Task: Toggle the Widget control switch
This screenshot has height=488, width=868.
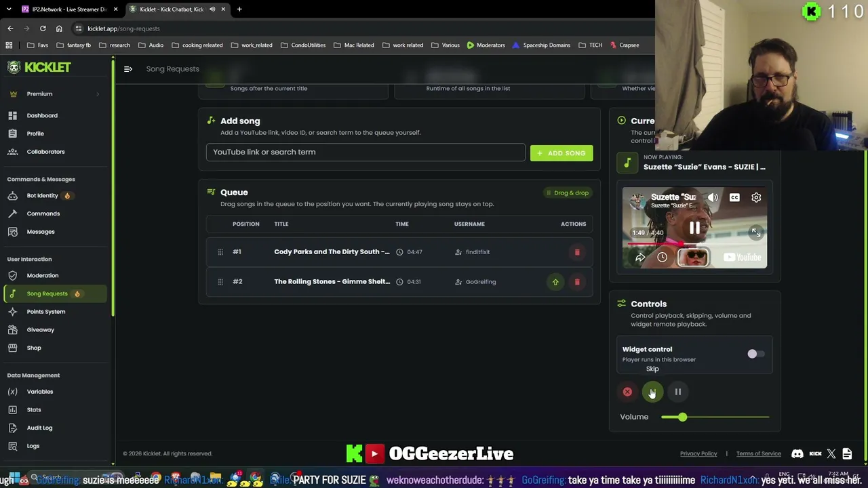Action: coord(755,354)
